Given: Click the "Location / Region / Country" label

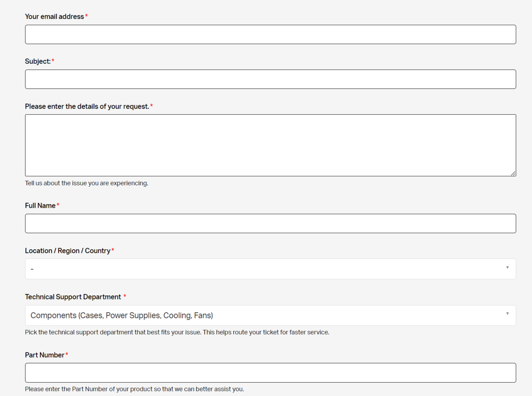Looking at the screenshot, I should click(68, 251).
